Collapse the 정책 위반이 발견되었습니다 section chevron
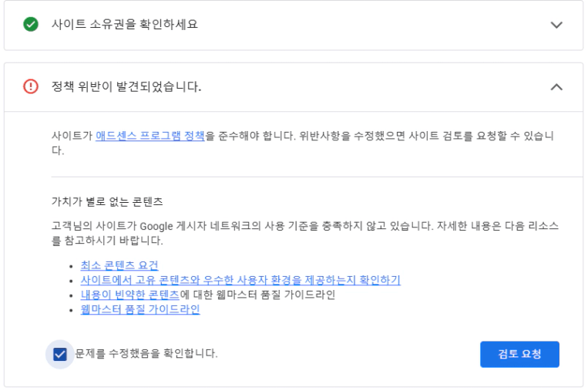This screenshot has height=391, width=588. coord(556,87)
